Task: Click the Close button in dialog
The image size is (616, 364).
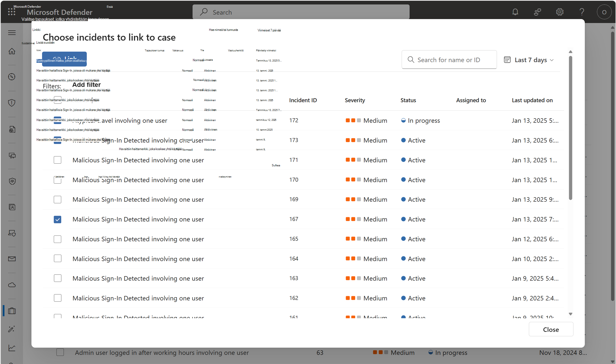Action: click(x=551, y=329)
